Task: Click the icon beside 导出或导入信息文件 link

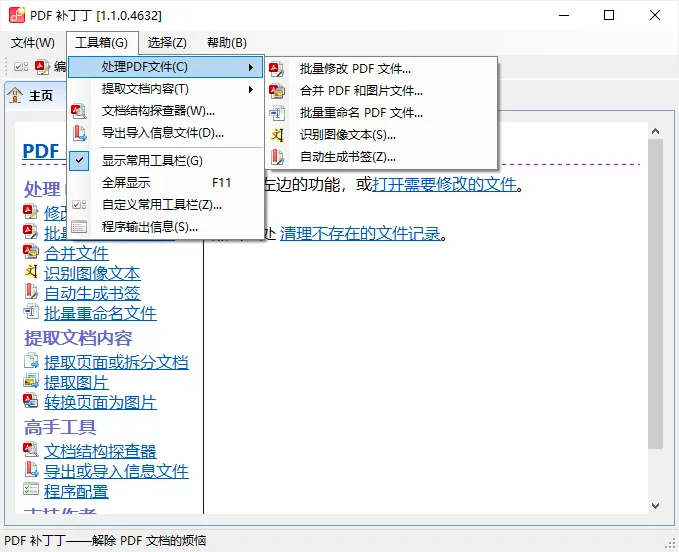Action: pyautogui.click(x=31, y=470)
